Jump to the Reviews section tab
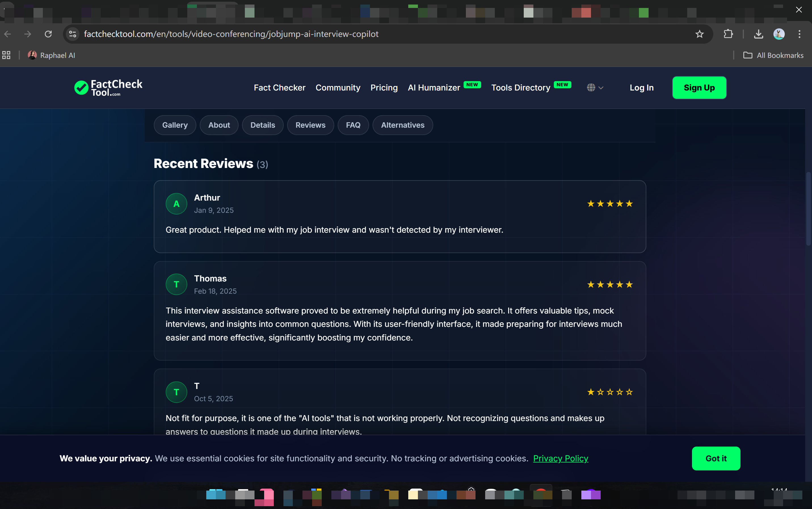 coord(310,125)
